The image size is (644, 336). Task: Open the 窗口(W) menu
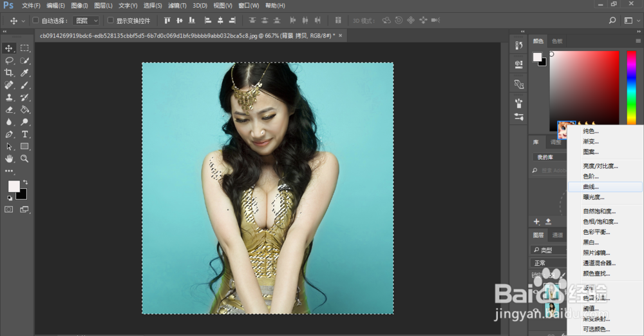(249, 6)
